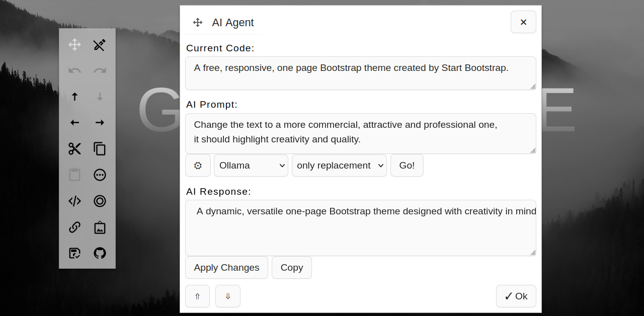Click the AI Agent title text
Viewport: 644px width, 316px height.
click(x=233, y=23)
